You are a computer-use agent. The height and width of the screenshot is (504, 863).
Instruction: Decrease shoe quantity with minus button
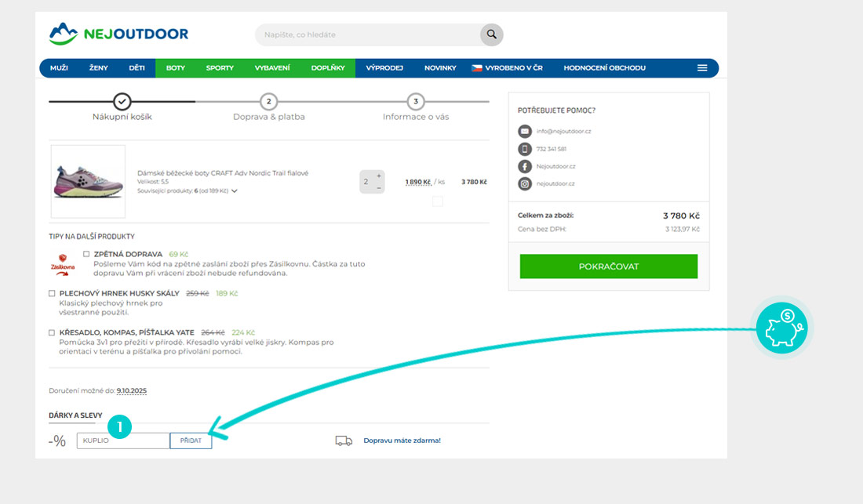[x=379, y=188]
